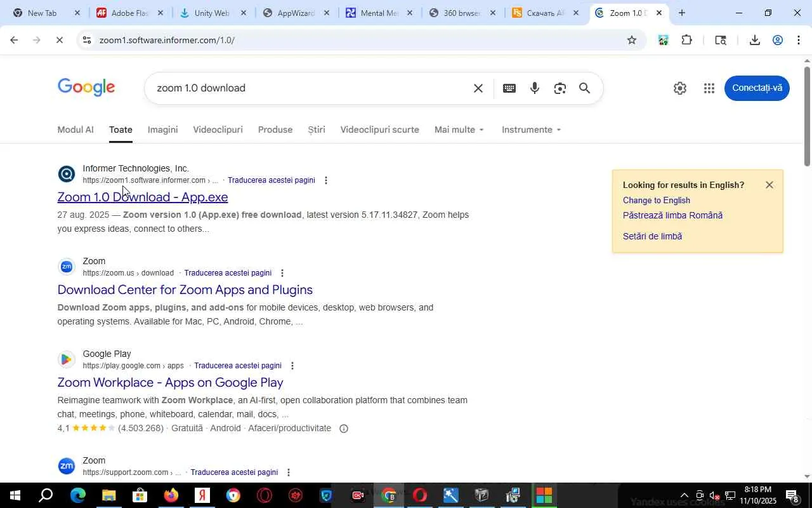Open the Windows notification center
This screenshot has width=812, height=508.
793,495
